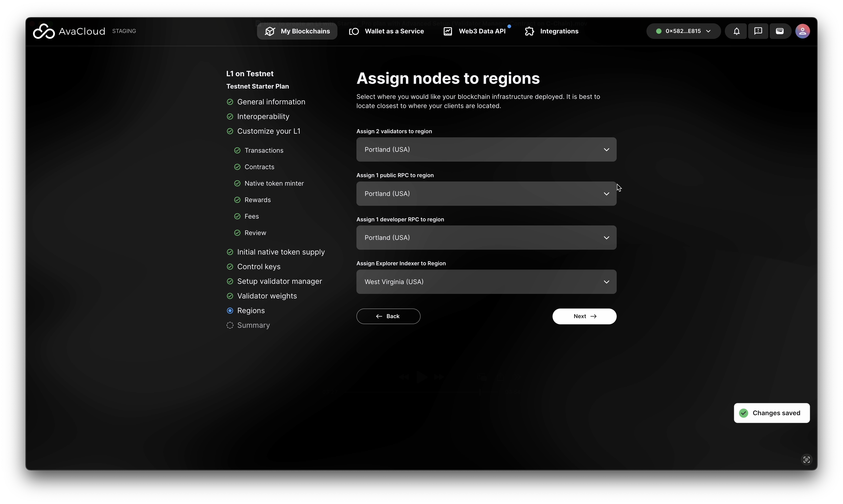
Task: Open the notifications bell
Action: point(736,31)
